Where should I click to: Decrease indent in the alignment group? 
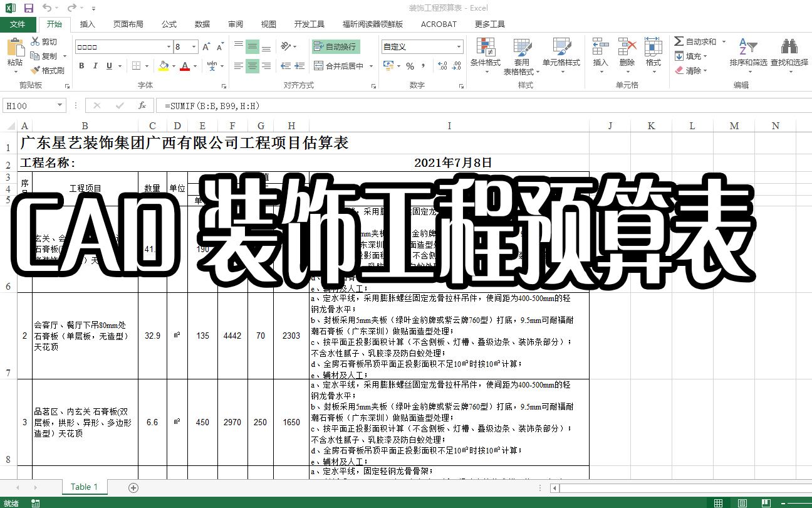tap(286, 66)
